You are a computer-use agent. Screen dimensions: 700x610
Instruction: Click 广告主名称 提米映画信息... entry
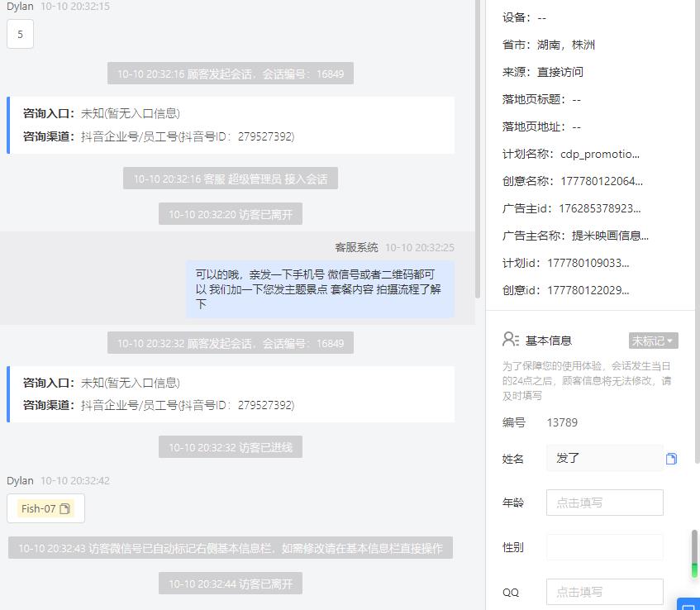[x=575, y=236]
